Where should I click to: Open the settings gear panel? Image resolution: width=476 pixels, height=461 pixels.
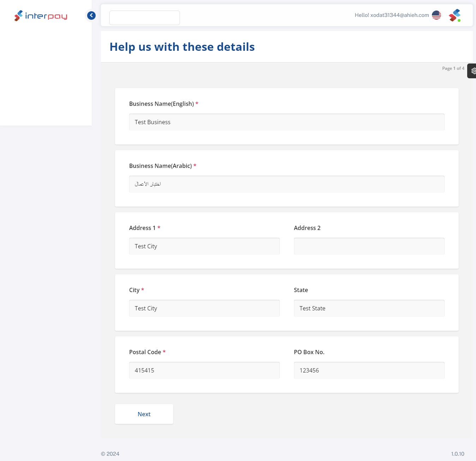[x=473, y=71]
